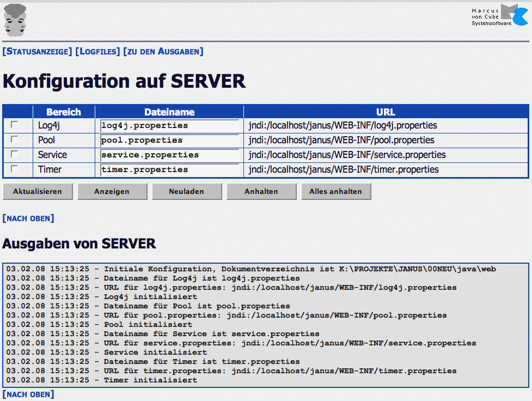
Task: Focus the pool.properties filename field
Action: [x=169, y=140]
